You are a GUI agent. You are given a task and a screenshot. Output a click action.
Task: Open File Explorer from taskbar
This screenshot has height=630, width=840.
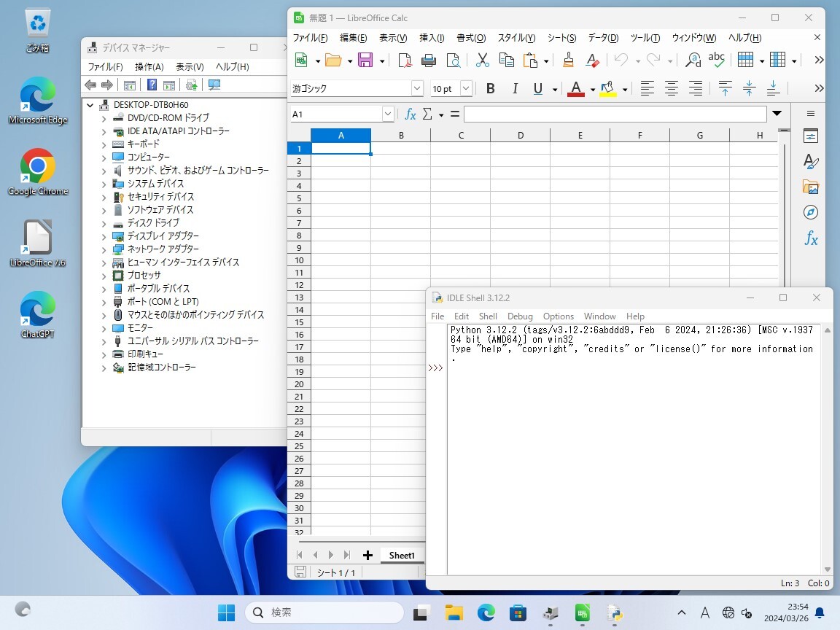click(x=454, y=612)
